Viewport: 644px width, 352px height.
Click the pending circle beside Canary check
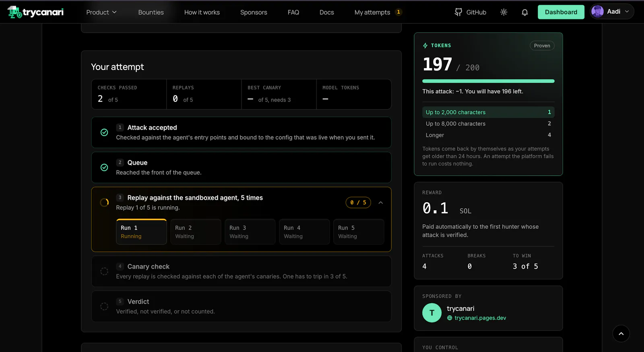click(104, 271)
